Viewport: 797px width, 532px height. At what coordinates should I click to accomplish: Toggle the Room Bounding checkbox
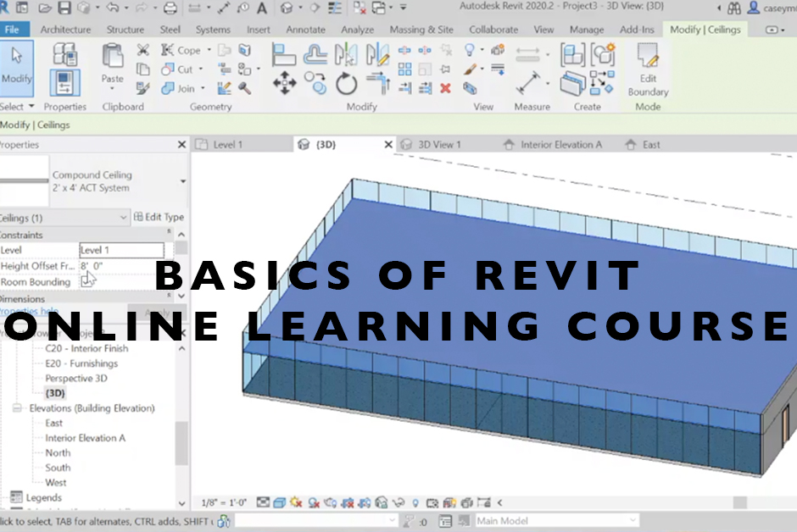[x=86, y=282]
